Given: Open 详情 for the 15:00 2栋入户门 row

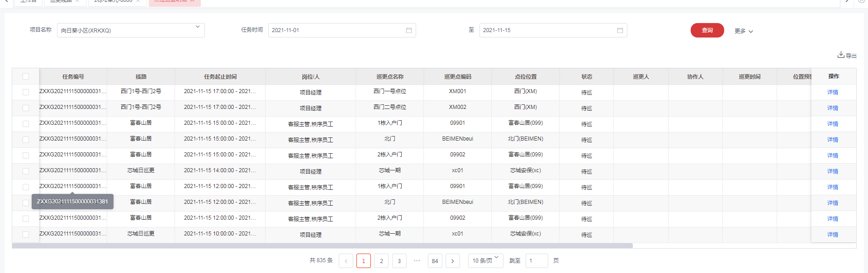Looking at the screenshot, I should tap(833, 155).
